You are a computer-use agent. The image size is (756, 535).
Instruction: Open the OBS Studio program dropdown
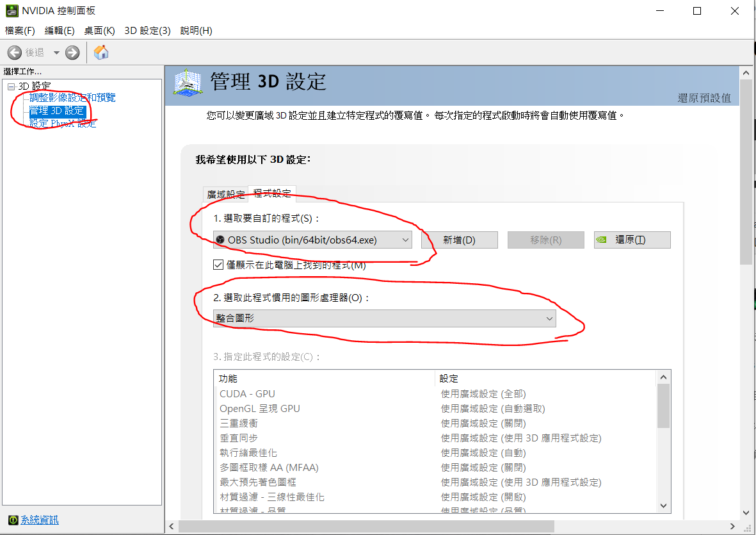(312, 240)
